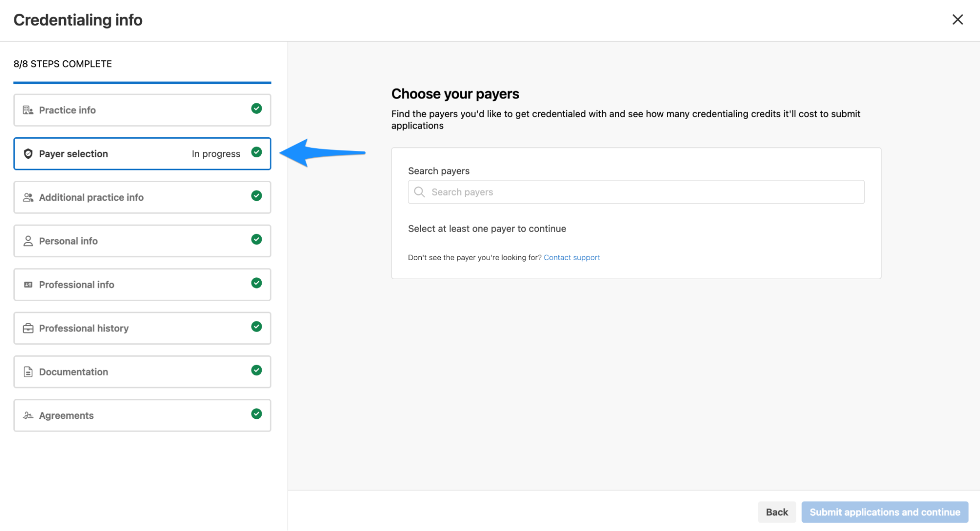Click the green checkmark on Documentation
The image size is (980, 531).
tap(256, 370)
